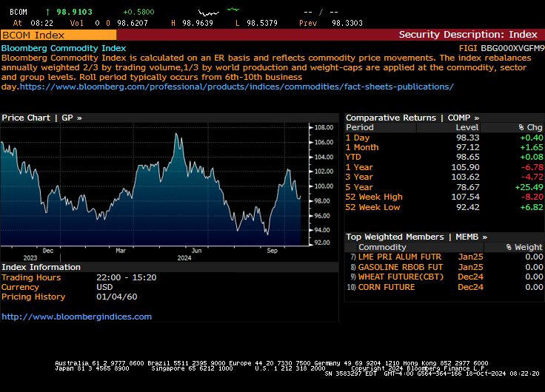Click the 52 Week High row
Image resolution: width=545 pixels, height=392 pixels.
pos(444,197)
